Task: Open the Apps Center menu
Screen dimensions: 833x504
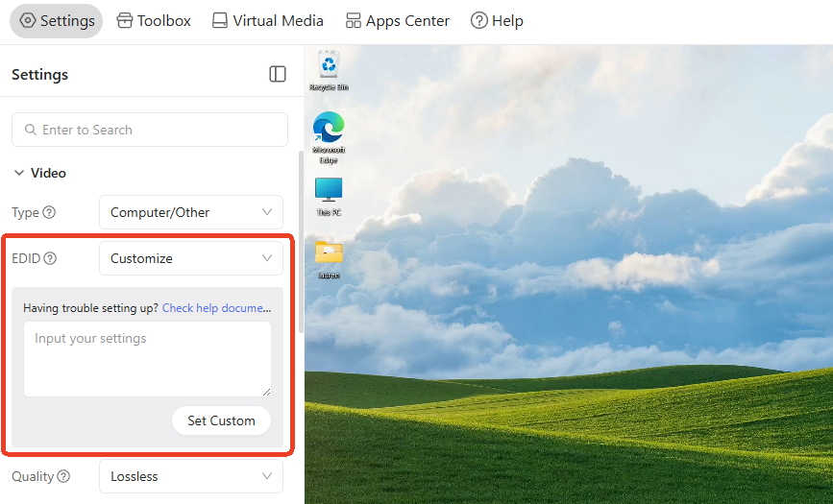Action: coord(398,21)
